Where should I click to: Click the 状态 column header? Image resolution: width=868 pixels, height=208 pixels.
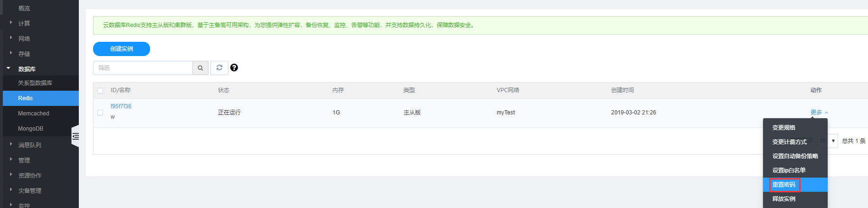point(224,90)
